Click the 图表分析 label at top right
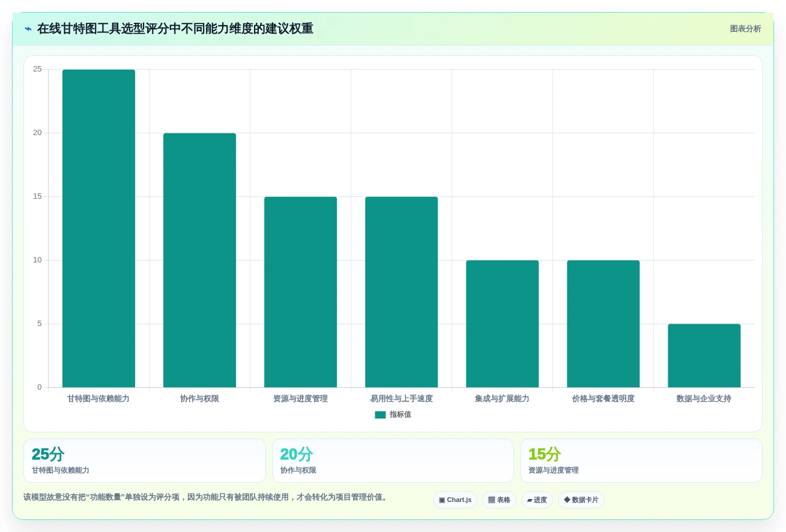 click(745, 29)
